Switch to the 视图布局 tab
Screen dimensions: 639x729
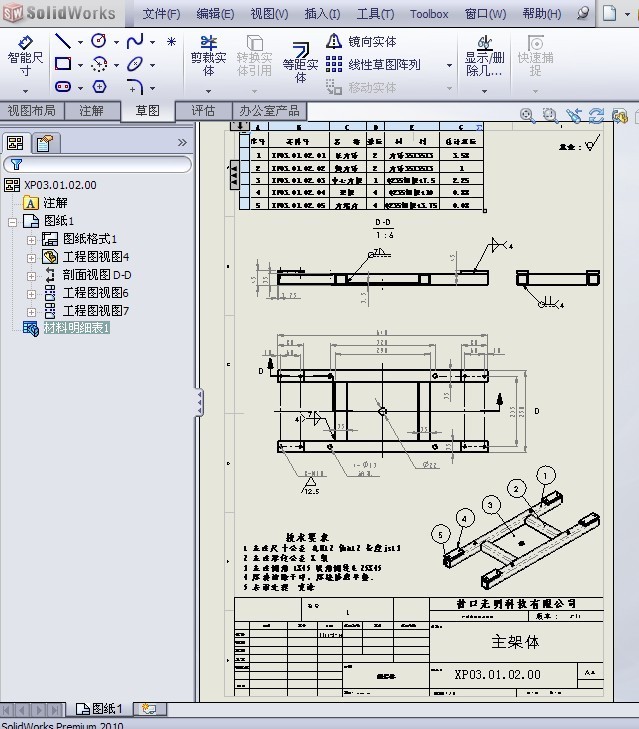click(32, 111)
